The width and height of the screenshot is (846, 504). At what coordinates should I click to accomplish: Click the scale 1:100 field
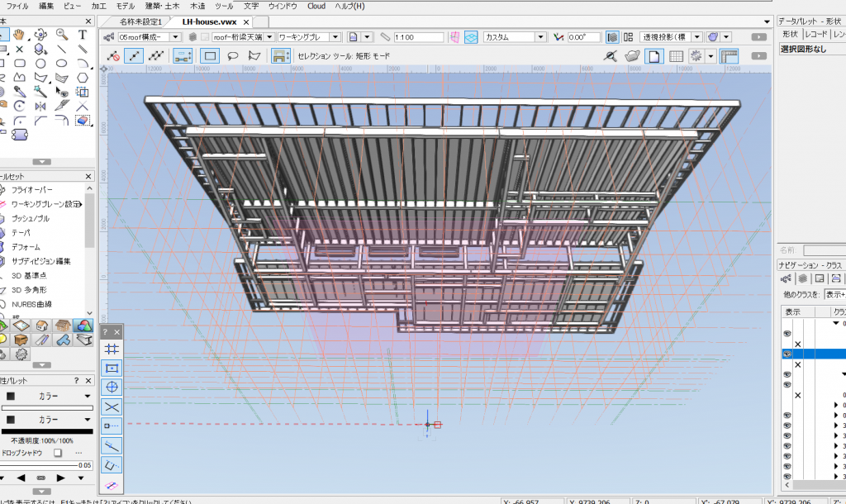417,37
